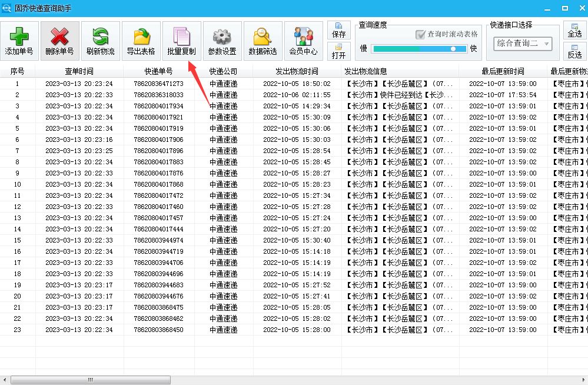Click 刷新物流 to refresh logistics data
588x385 pixels.
(x=100, y=40)
